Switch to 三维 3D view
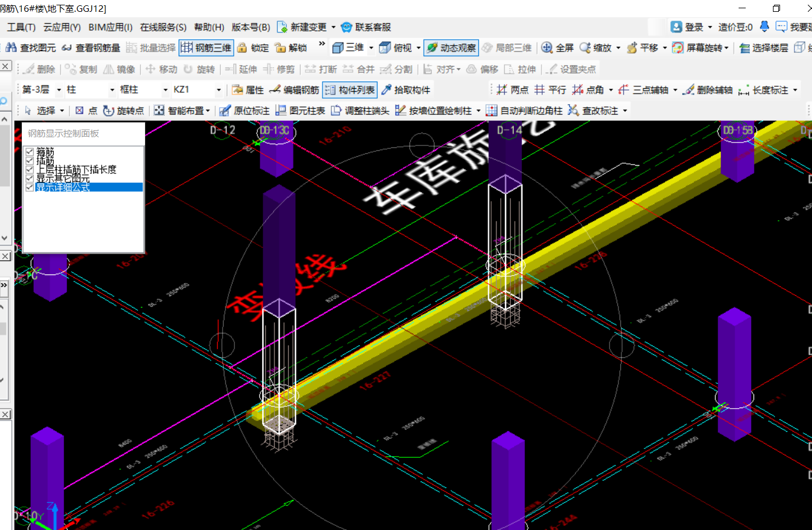 [x=348, y=48]
